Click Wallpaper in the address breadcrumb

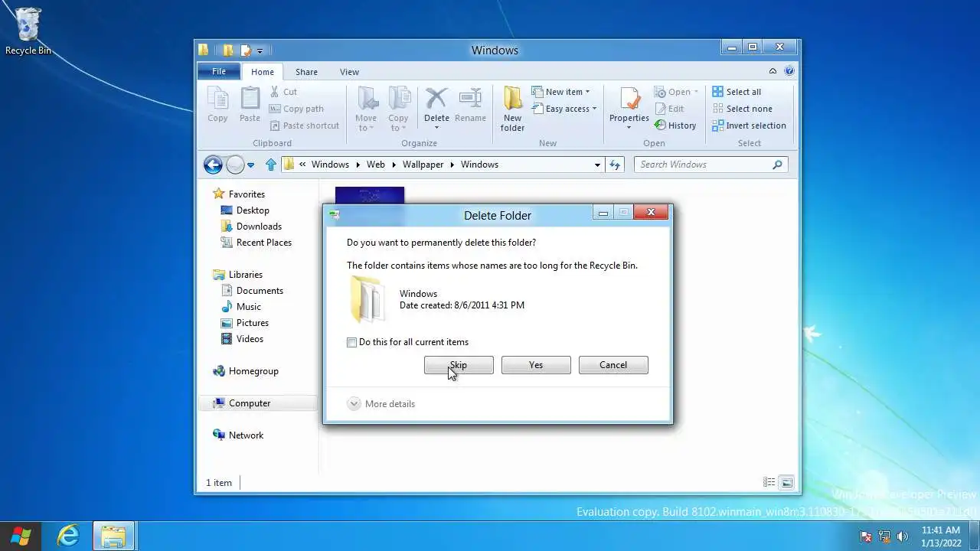tap(423, 165)
